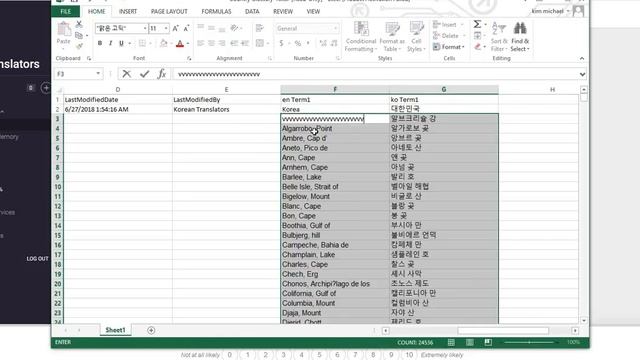Collapse the ribbon with the chevron

pyautogui.click(x=582, y=58)
